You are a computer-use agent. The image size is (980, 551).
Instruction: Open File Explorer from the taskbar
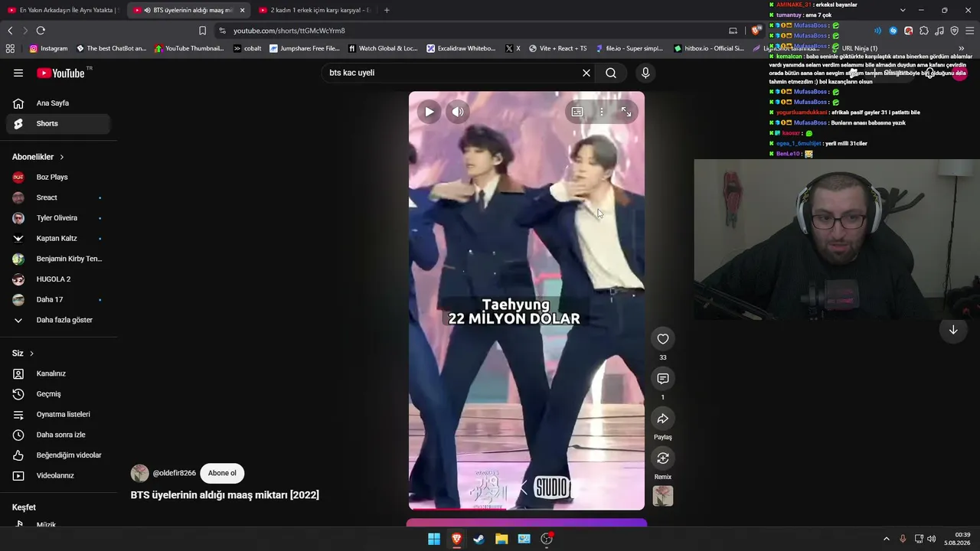(x=501, y=539)
